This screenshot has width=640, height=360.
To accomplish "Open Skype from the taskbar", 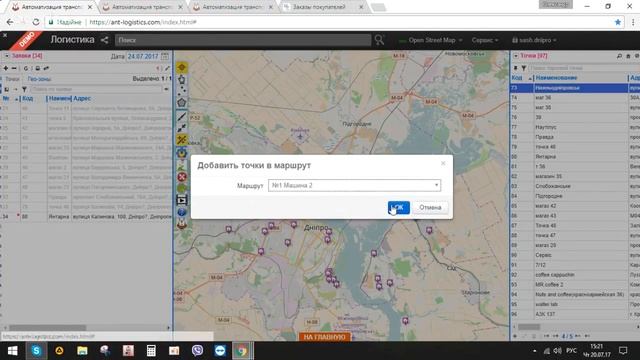I will [36, 351].
